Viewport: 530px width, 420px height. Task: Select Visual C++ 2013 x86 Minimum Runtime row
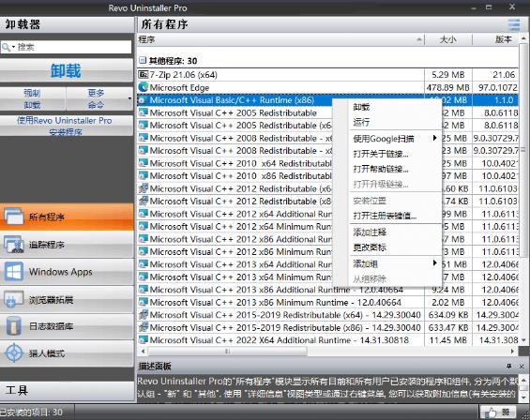(x=328, y=302)
